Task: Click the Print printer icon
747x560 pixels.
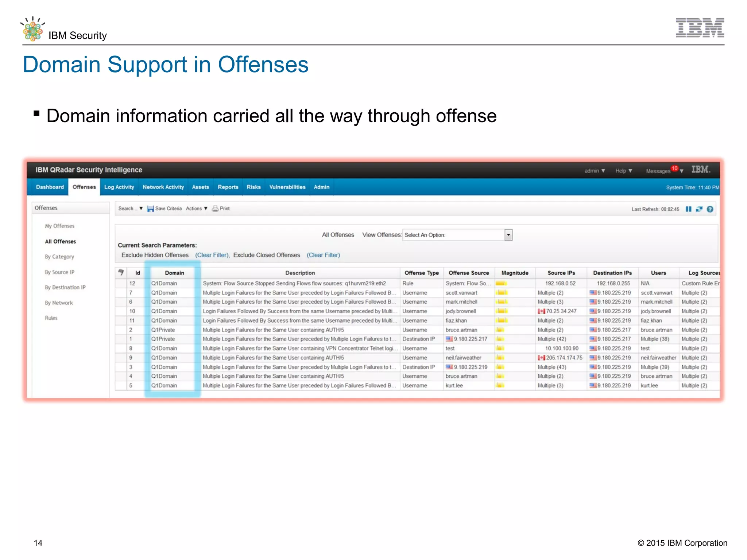Action: click(x=215, y=209)
